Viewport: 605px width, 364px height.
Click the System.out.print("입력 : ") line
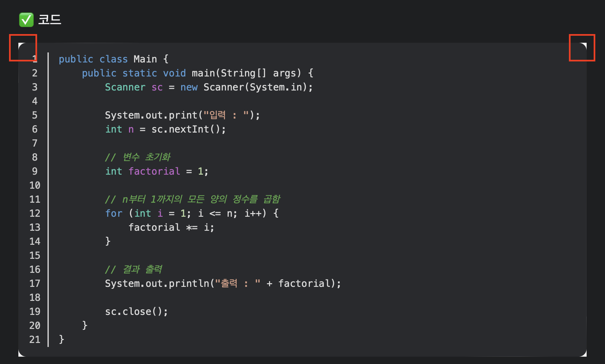tap(183, 115)
